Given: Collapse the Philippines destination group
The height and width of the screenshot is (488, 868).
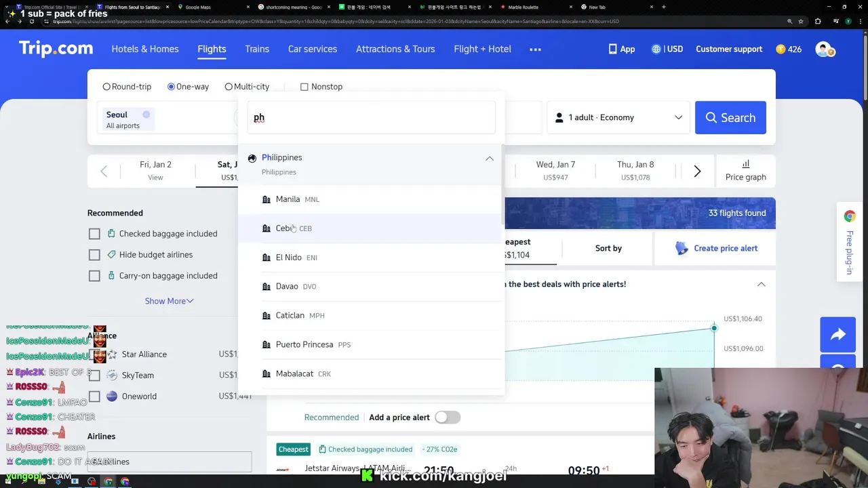Looking at the screenshot, I should [x=490, y=158].
